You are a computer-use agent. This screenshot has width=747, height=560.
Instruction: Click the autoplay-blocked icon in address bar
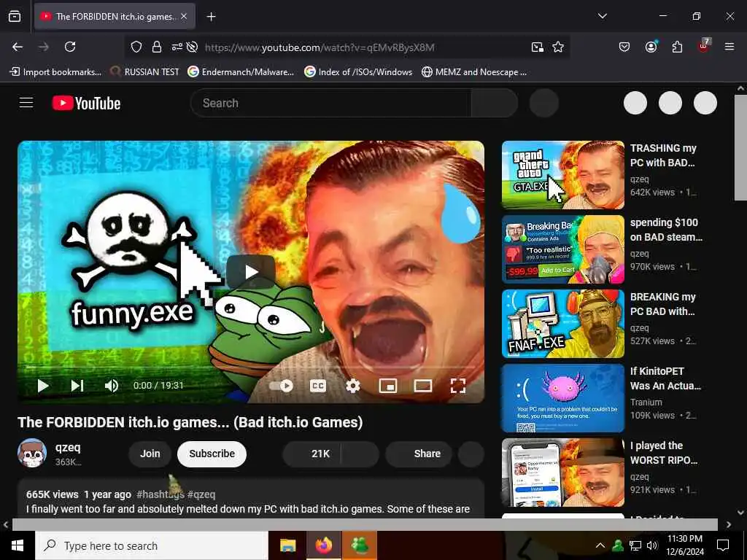tap(192, 47)
